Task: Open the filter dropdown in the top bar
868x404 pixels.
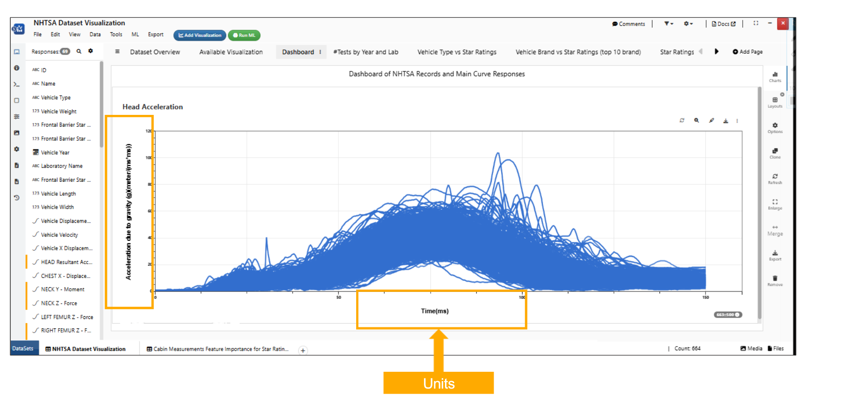Action: pyautogui.click(x=669, y=23)
